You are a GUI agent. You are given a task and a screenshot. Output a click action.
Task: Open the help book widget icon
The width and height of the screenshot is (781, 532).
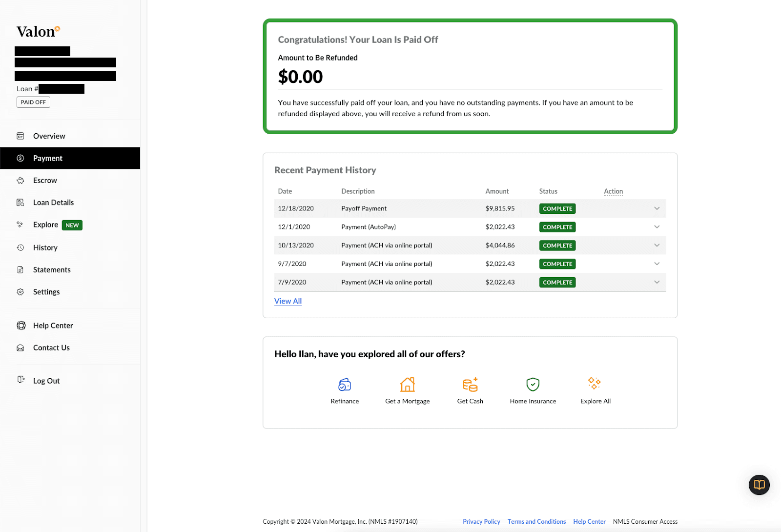759,485
